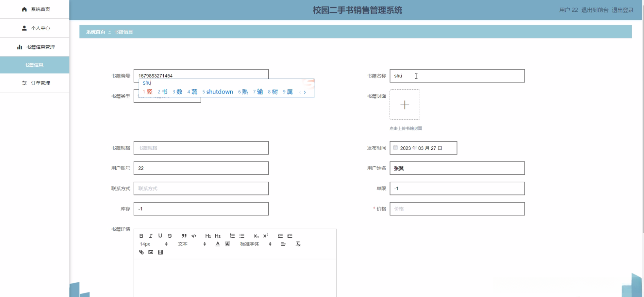
Task: Click the 库存 input field
Action: coord(201,209)
